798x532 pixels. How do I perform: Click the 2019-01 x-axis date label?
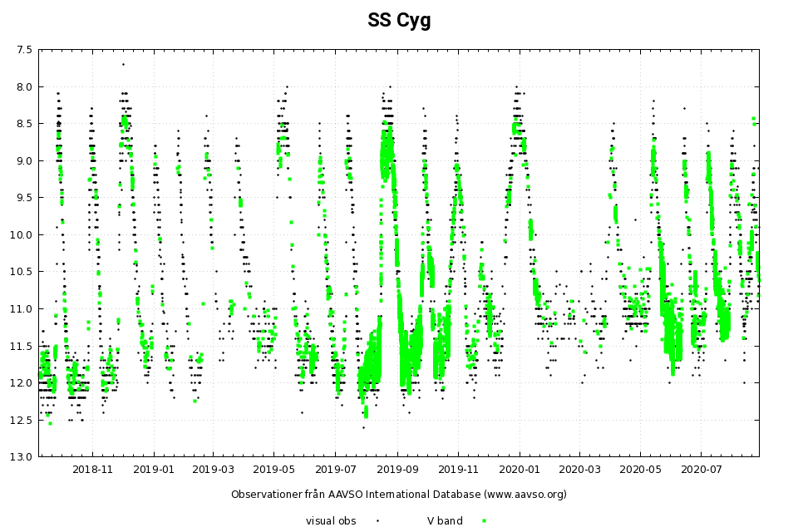[154, 469]
